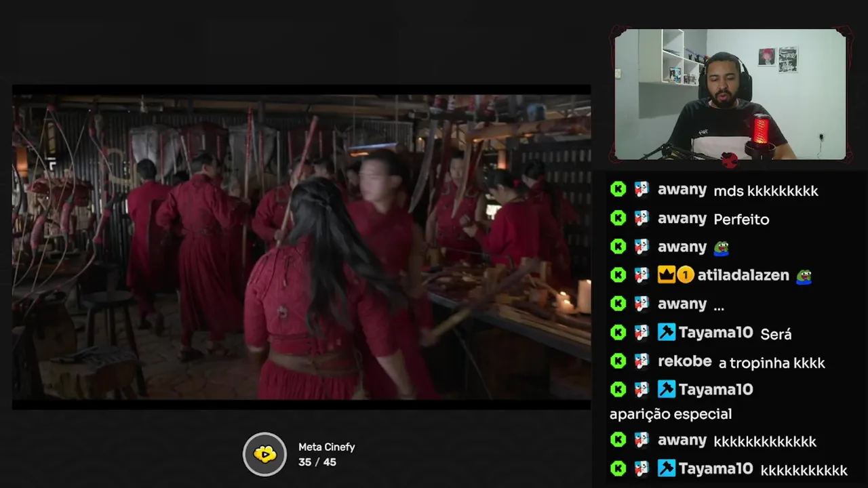
Task: Click the movie clip video player
Action: click(301, 247)
